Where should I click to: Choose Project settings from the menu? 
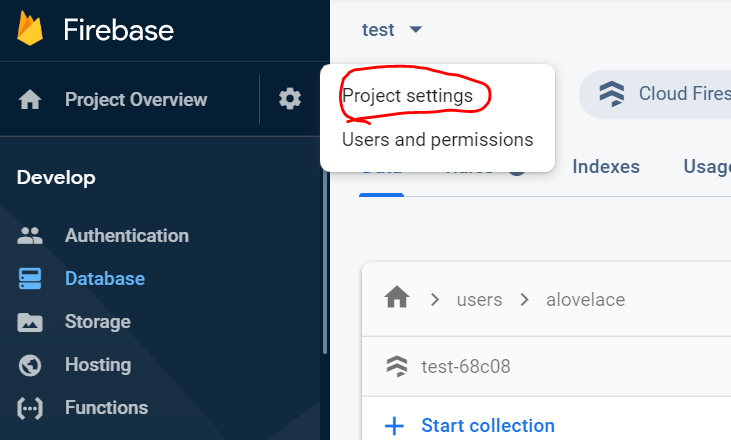coord(407,96)
